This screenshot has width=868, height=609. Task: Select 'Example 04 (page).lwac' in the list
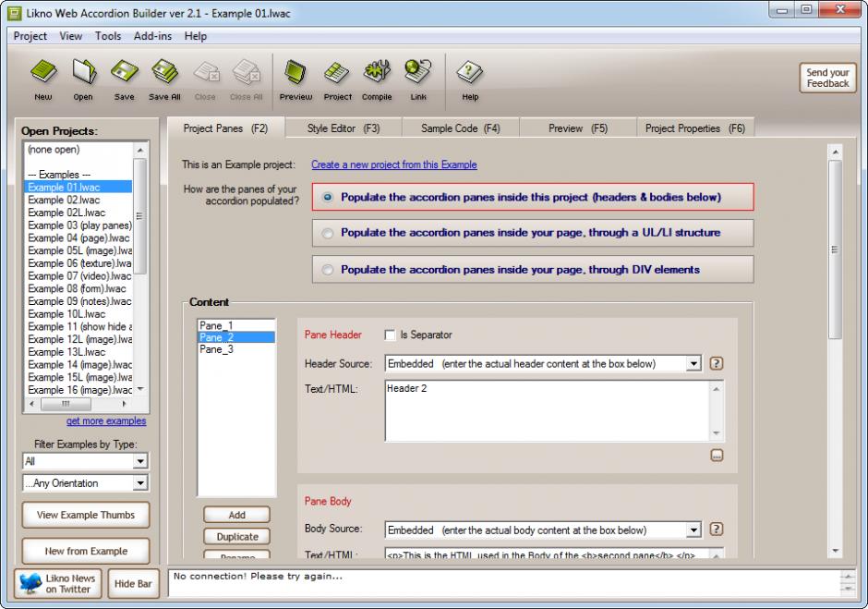(78, 238)
